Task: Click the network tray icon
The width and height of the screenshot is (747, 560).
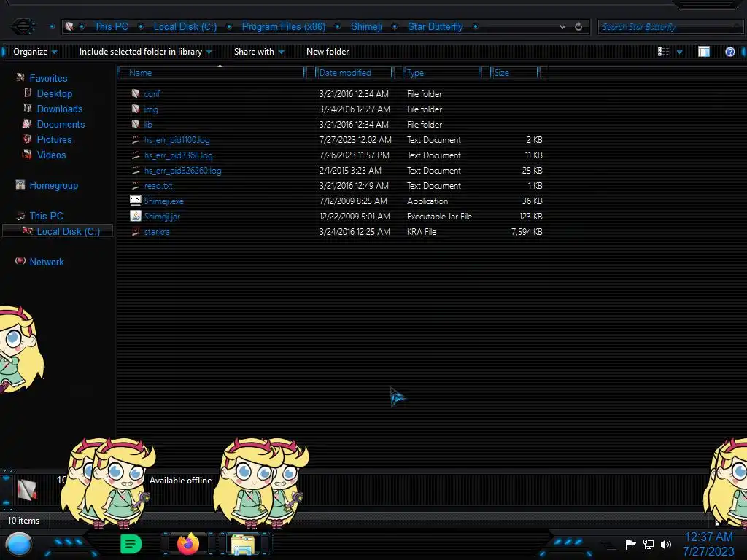Action: (x=649, y=544)
